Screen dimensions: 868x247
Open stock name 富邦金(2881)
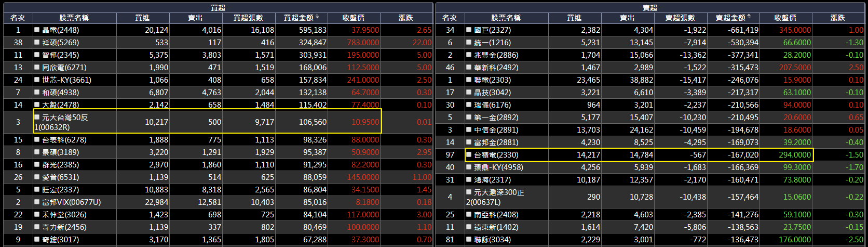point(496,142)
